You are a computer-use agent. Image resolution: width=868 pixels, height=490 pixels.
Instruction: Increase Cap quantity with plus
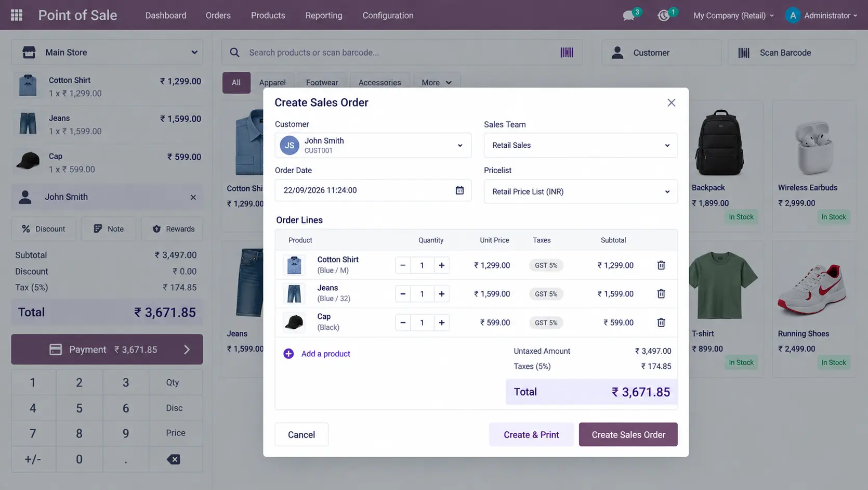pyautogui.click(x=442, y=323)
